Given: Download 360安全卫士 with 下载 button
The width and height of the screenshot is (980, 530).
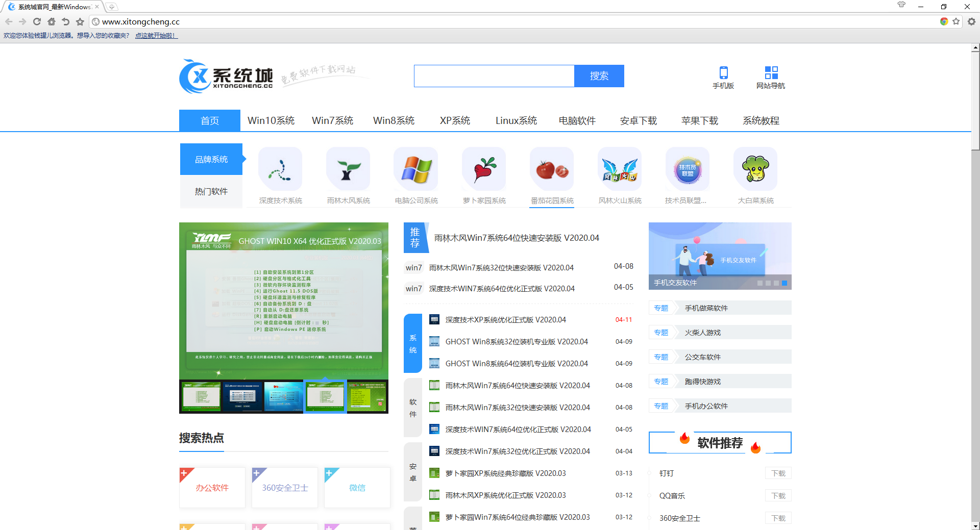Looking at the screenshot, I should [778, 518].
